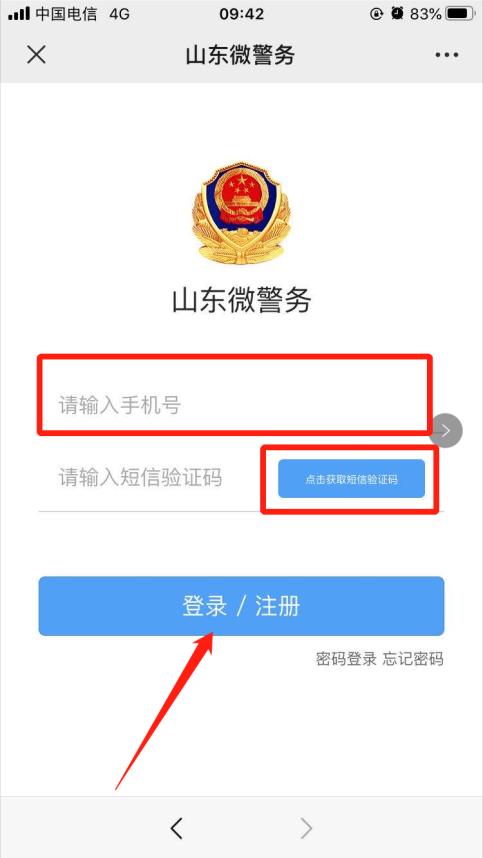Viewport: 483px width, 858px height.
Task: Click 点击获取短信验证码 button
Action: coord(351,479)
